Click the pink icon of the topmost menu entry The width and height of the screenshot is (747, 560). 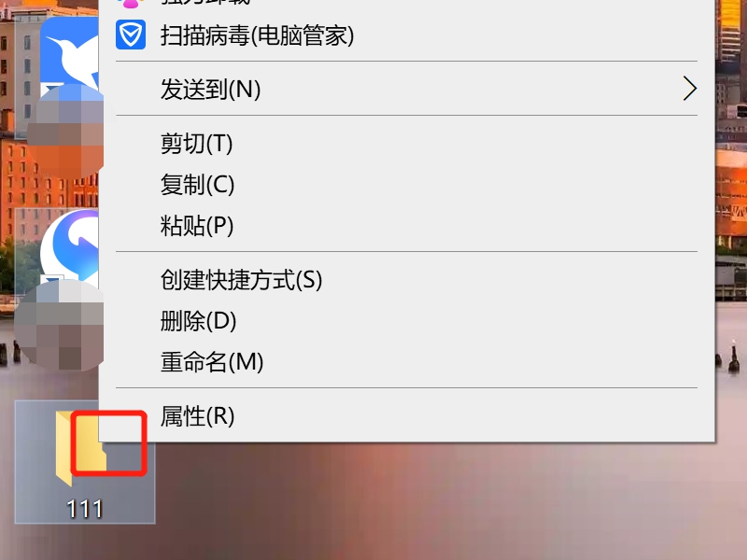click(131, 4)
